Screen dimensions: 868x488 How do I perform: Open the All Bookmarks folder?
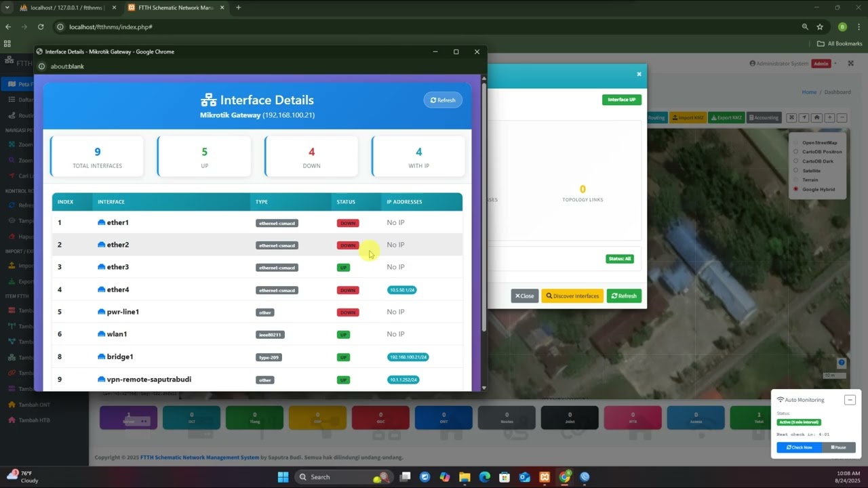[x=840, y=43]
